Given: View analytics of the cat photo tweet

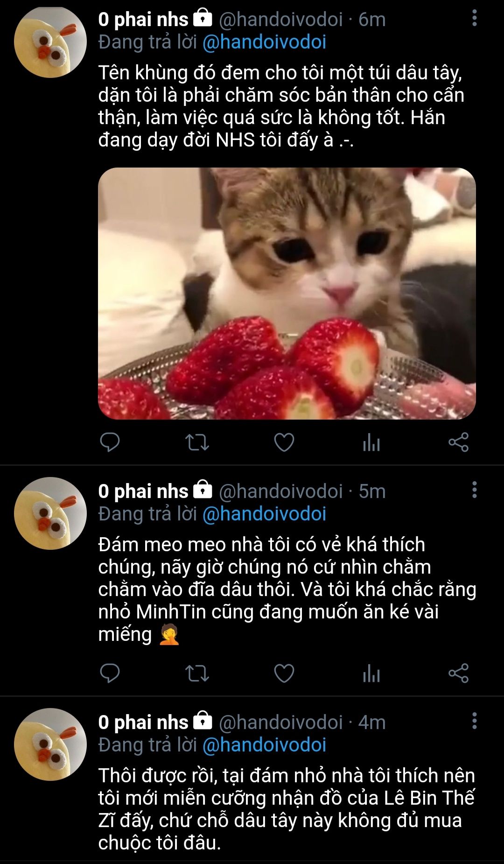Looking at the screenshot, I should [371, 442].
